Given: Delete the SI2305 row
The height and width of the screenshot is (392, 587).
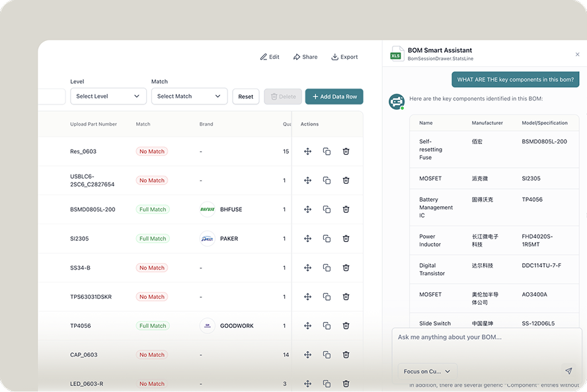Looking at the screenshot, I should (346, 239).
